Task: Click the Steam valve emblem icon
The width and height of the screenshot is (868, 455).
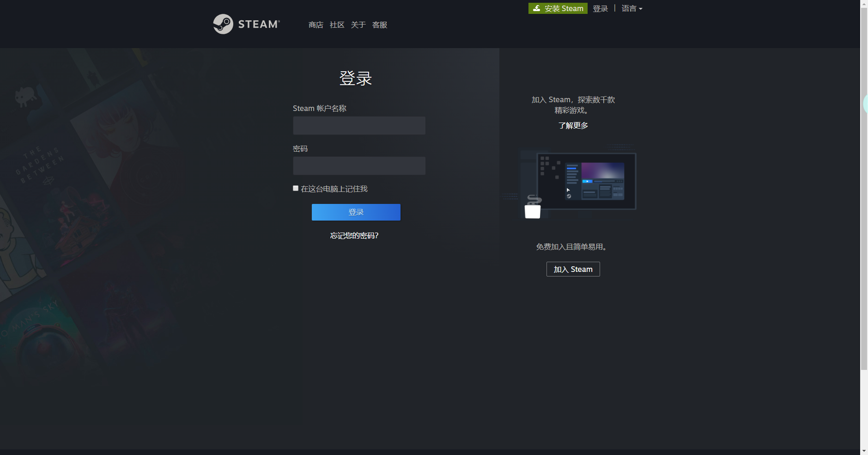Action: click(x=223, y=24)
